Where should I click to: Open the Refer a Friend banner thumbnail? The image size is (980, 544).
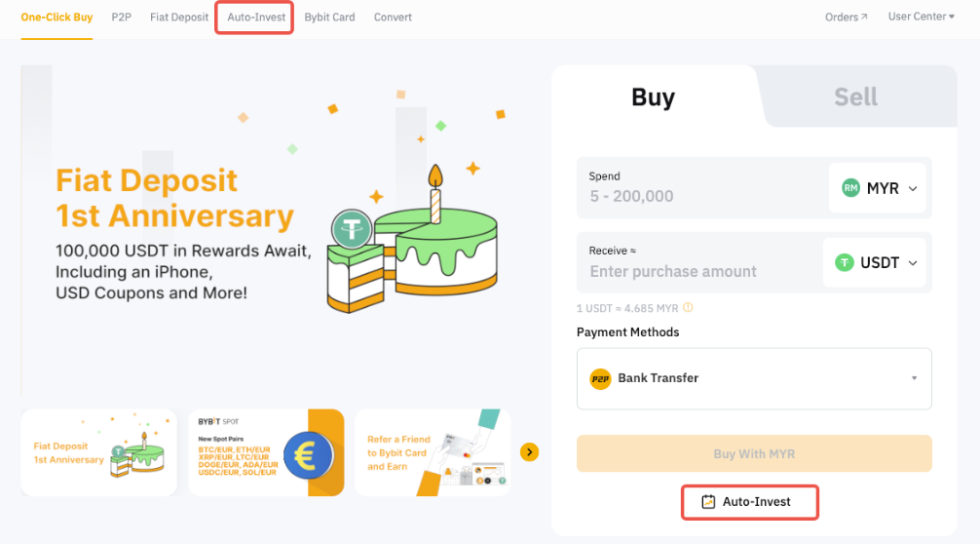coord(432,452)
